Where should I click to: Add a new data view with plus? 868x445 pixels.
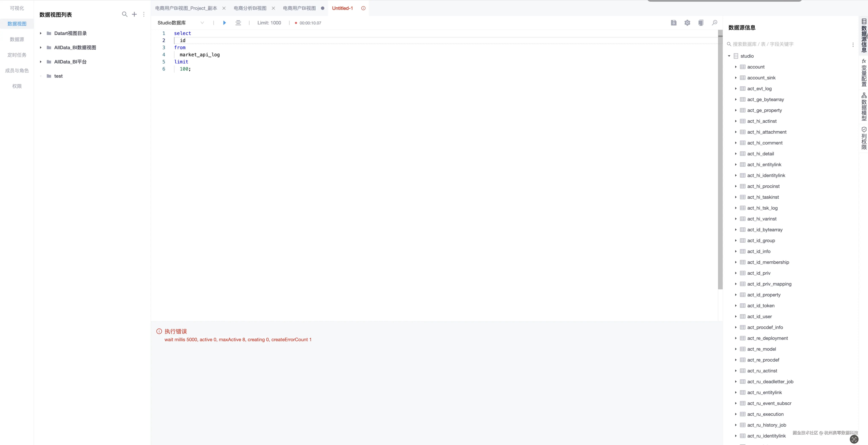pos(134,14)
